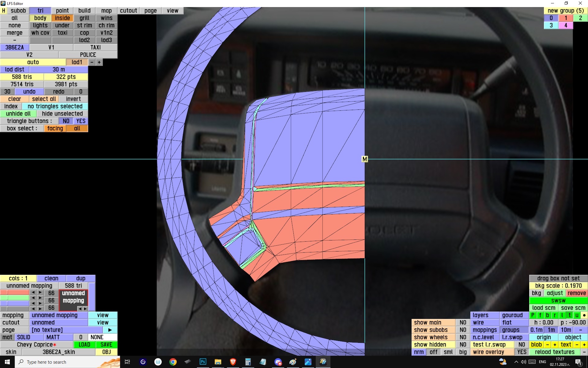Screen dimensions: 588x368
Task: Set triangle buttons to YES
Action: coord(81,121)
